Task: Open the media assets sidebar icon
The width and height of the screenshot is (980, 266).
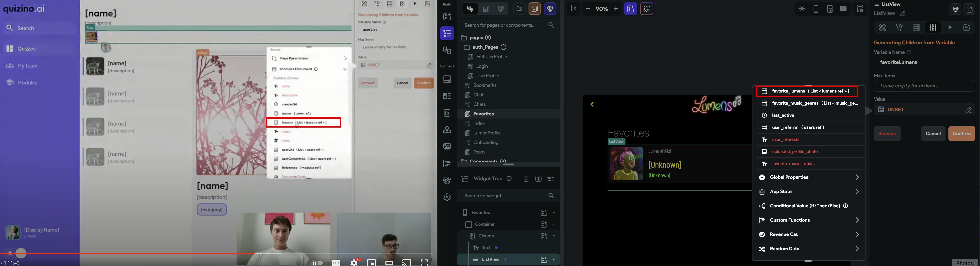Action: pyautogui.click(x=447, y=147)
